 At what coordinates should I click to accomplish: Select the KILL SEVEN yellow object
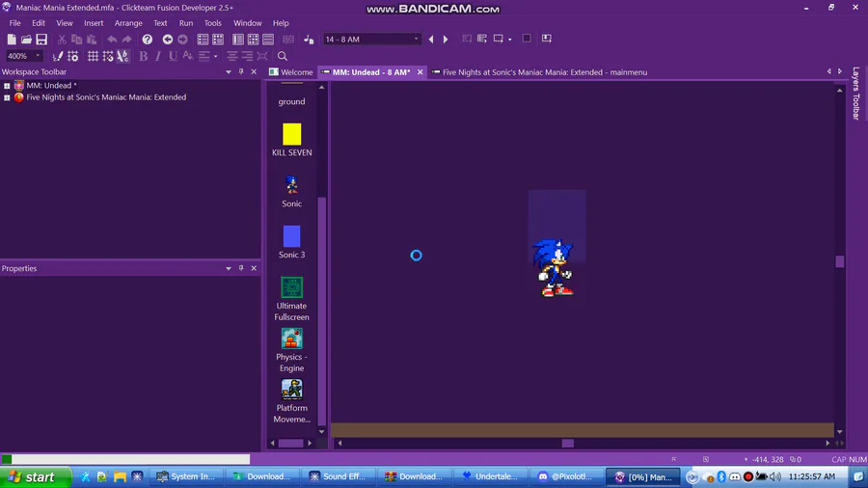291,134
